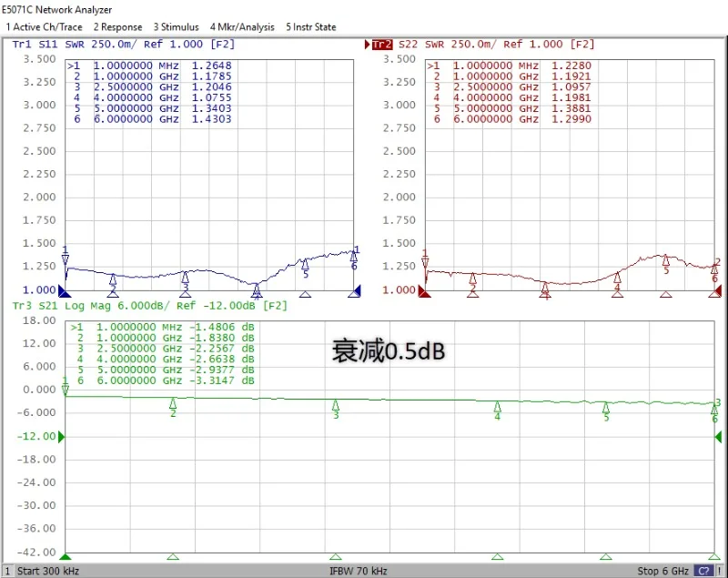This screenshot has width=728, height=578.
Task: Click the Start 300 kHz field
Action: (x=48, y=571)
